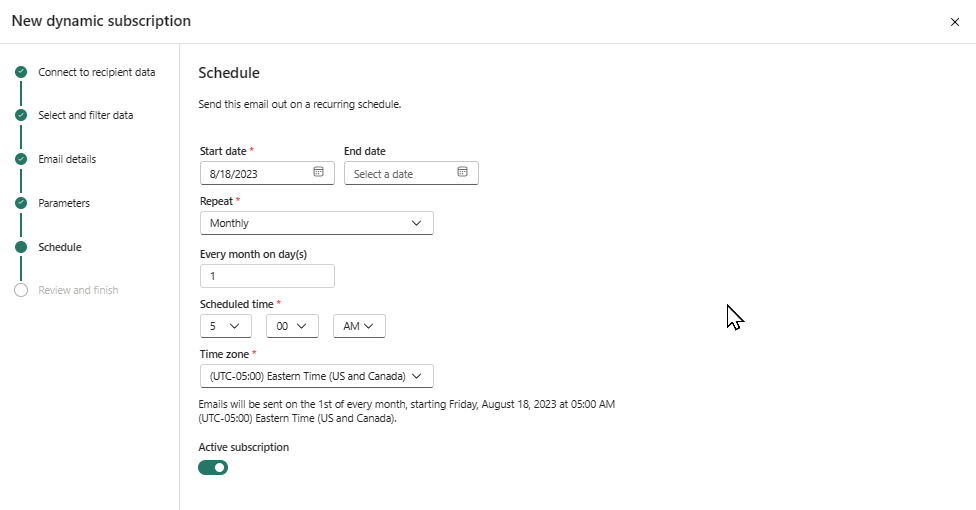976x510 pixels.
Task: Click the Email details step checkmark icon
Action: [21, 159]
